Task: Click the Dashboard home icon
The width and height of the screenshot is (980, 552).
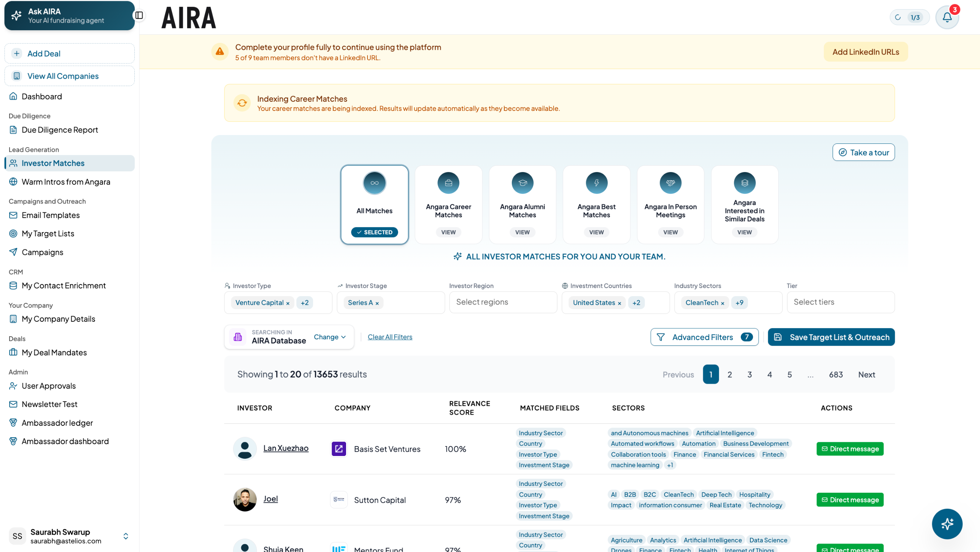Action: tap(13, 96)
